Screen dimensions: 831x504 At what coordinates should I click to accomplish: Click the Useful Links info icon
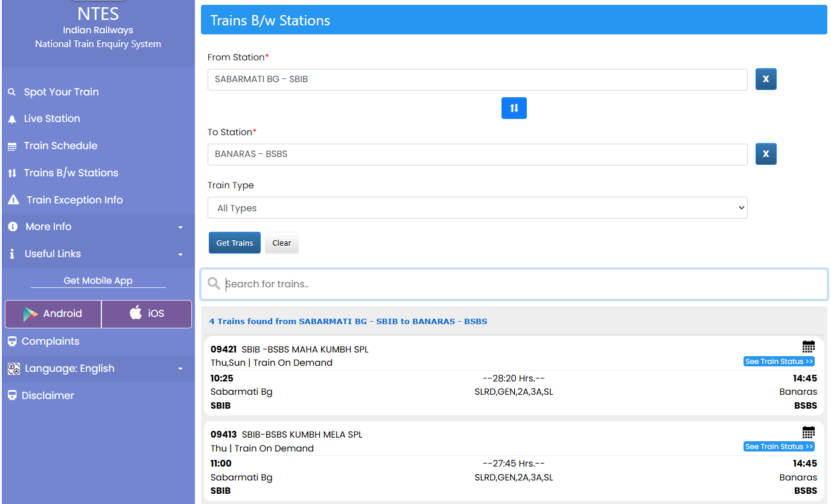pyautogui.click(x=12, y=254)
